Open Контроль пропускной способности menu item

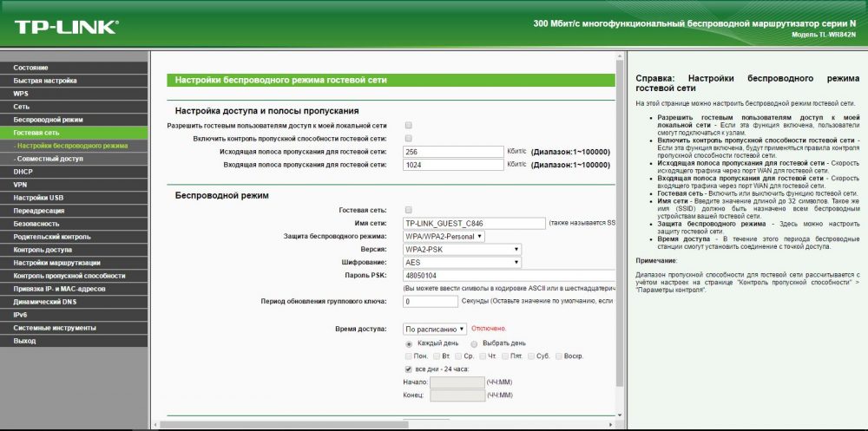[74, 276]
